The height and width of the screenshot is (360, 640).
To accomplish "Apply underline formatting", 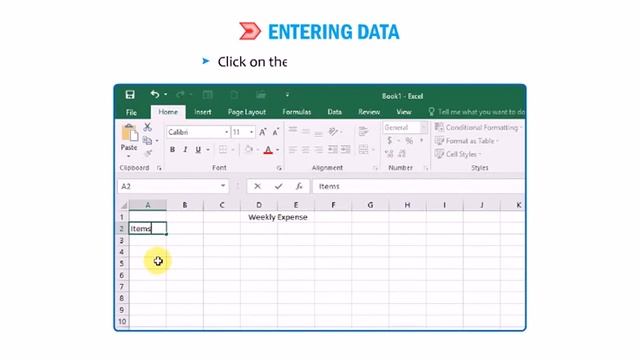I will point(198,149).
